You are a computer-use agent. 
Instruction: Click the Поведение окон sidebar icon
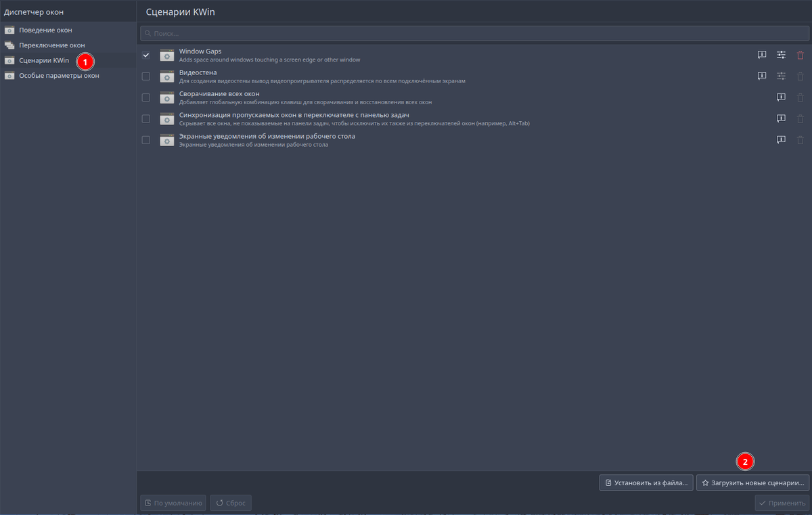(x=9, y=30)
